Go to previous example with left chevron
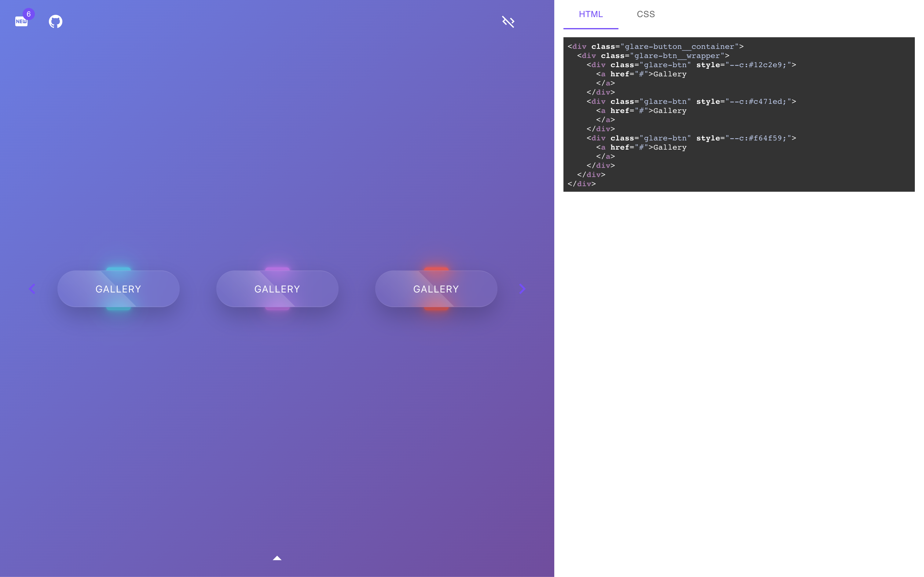This screenshot has width=924, height=577. pos(32,289)
